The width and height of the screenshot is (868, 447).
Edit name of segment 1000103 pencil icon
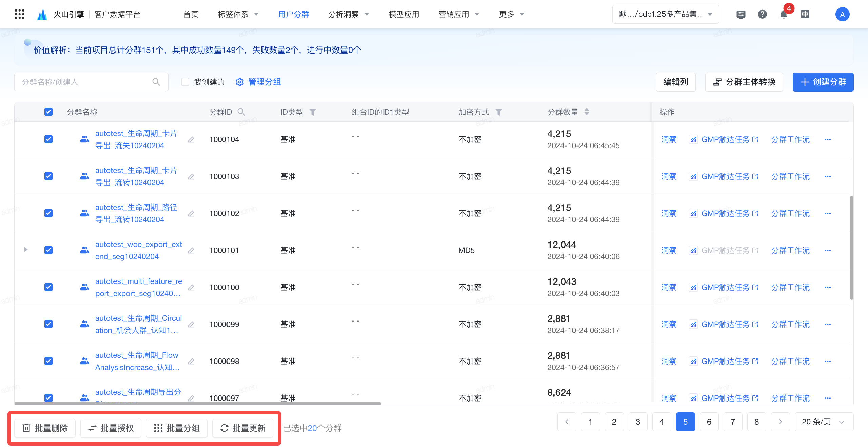pyautogui.click(x=191, y=176)
